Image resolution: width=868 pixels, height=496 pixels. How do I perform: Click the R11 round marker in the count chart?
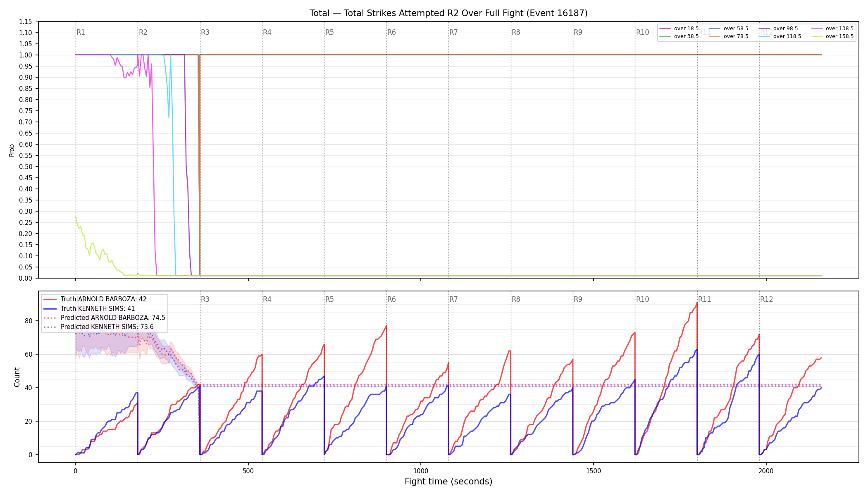[705, 299]
